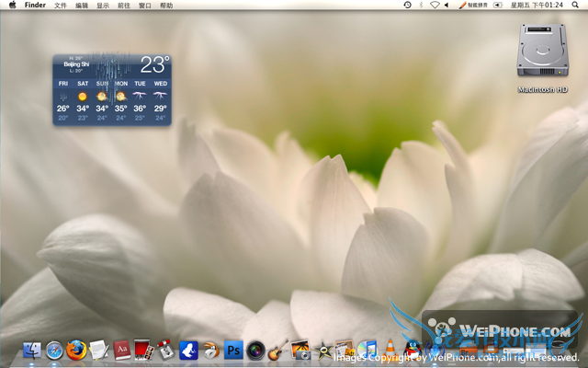Open Photo Booth in the dock
This screenshot has height=368, width=588.
[x=143, y=351]
